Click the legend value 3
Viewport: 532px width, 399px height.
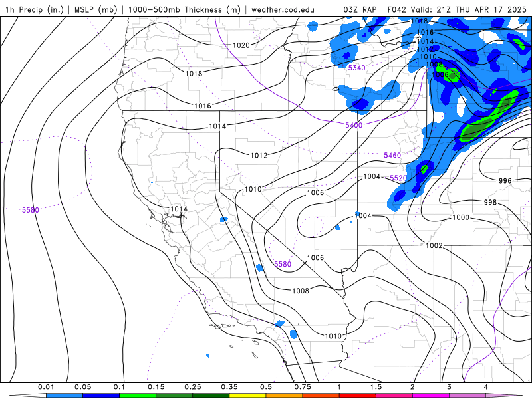point(450,387)
